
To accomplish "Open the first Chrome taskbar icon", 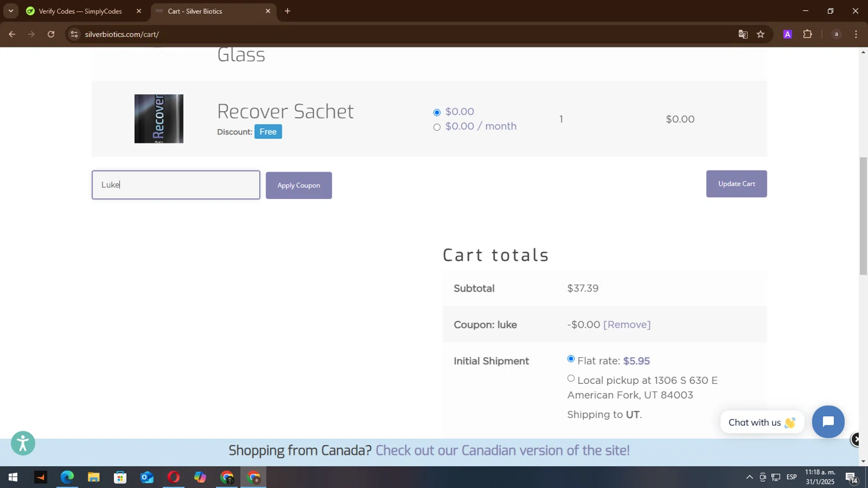I will point(227,478).
